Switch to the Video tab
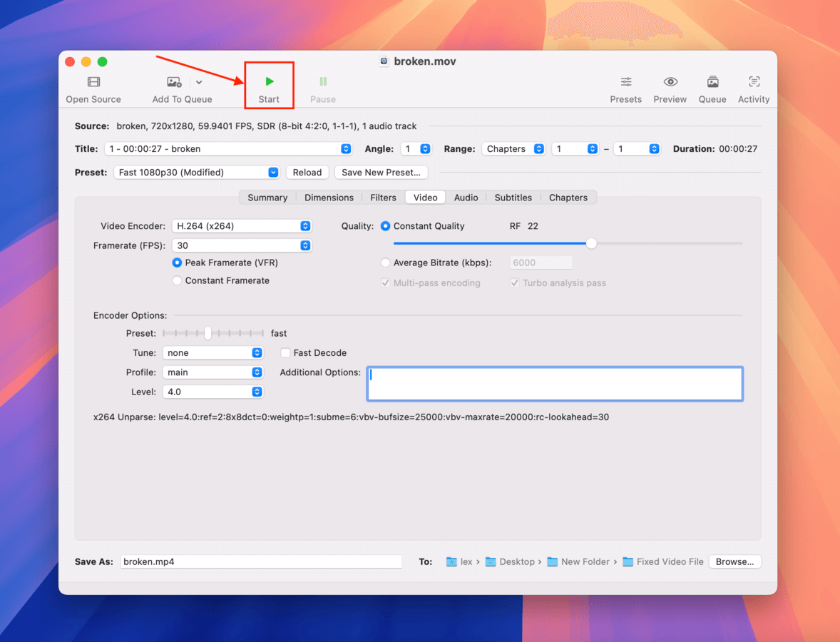Image resolution: width=840 pixels, height=642 pixels. 426,198
